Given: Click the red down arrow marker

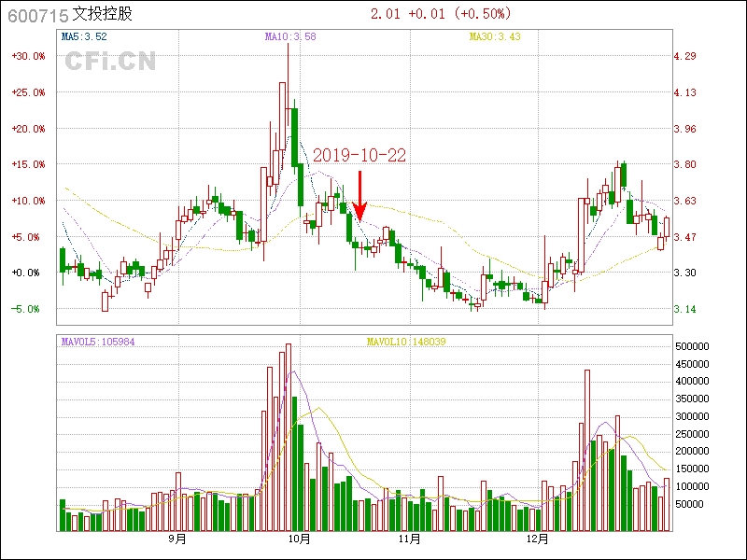Looking at the screenshot, I should click(360, 196).
